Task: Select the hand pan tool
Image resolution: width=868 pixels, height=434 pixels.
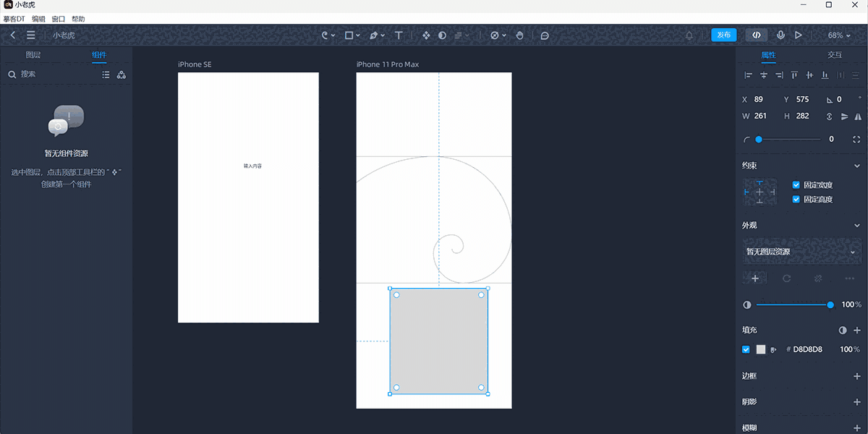Action: point(519,35)
